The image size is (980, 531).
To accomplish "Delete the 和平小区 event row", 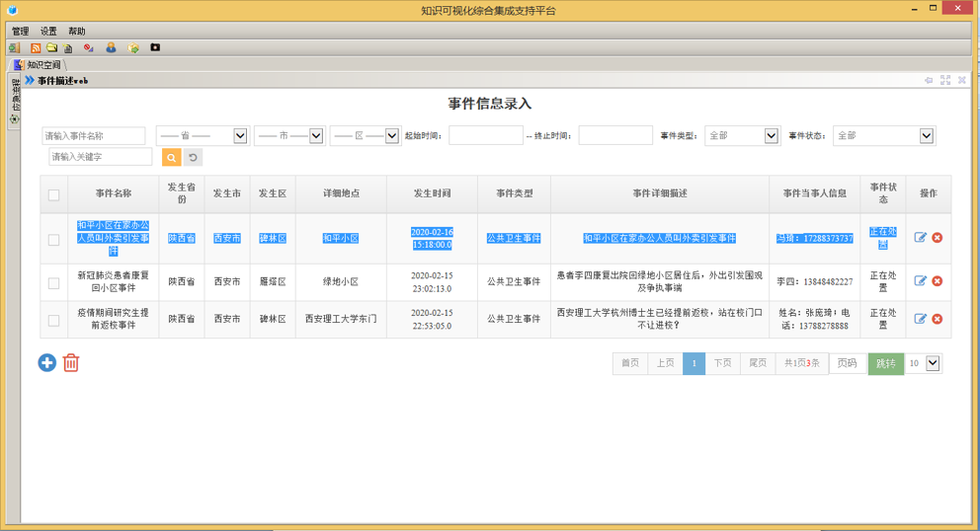I will pos(937,238).
